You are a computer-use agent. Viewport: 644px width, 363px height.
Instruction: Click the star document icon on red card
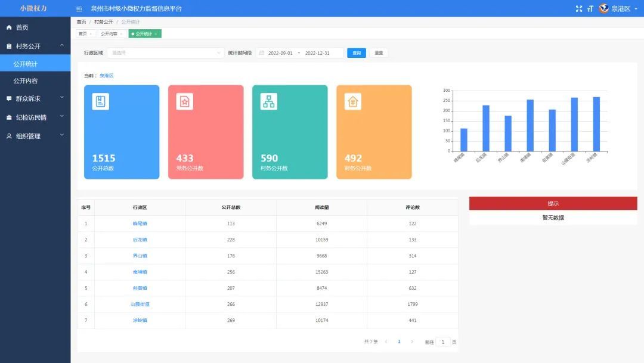pyautogui.click(x=184, y=102)
